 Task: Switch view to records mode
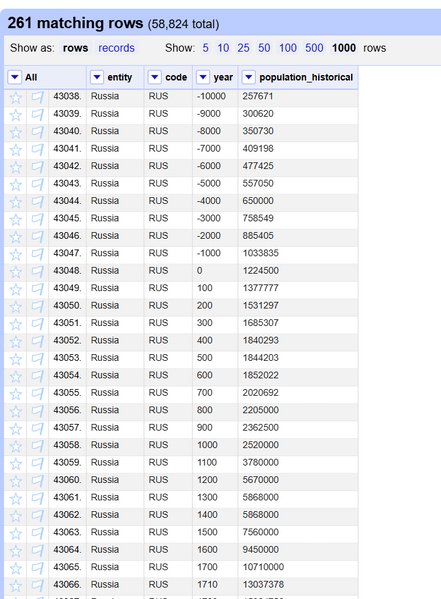pyautogui.click(x=116, y=48)
